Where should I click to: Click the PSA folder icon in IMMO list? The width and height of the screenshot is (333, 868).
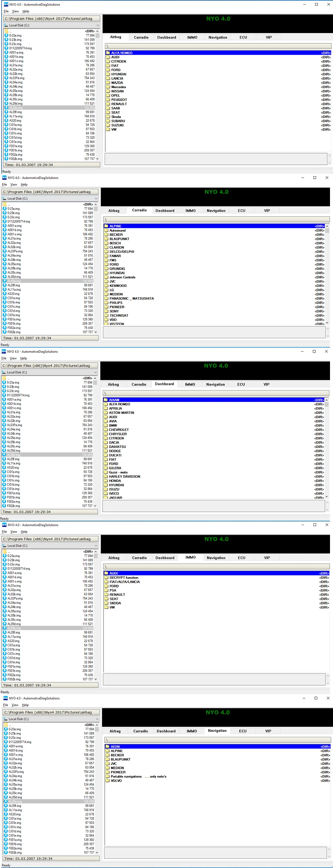(x=106, y=590)
